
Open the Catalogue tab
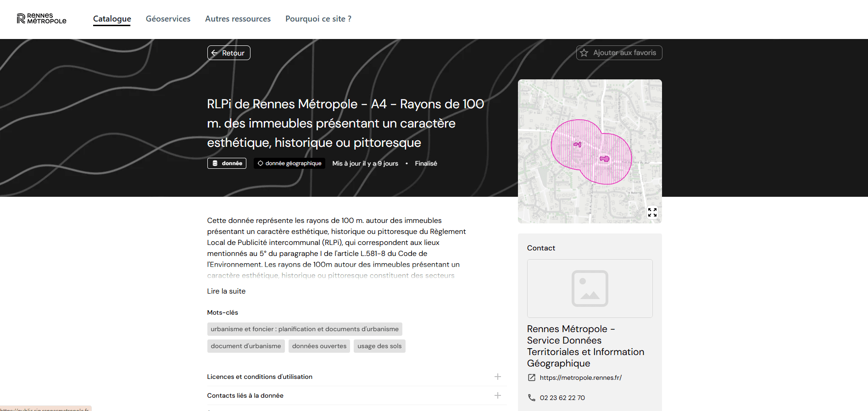(112, 19)
